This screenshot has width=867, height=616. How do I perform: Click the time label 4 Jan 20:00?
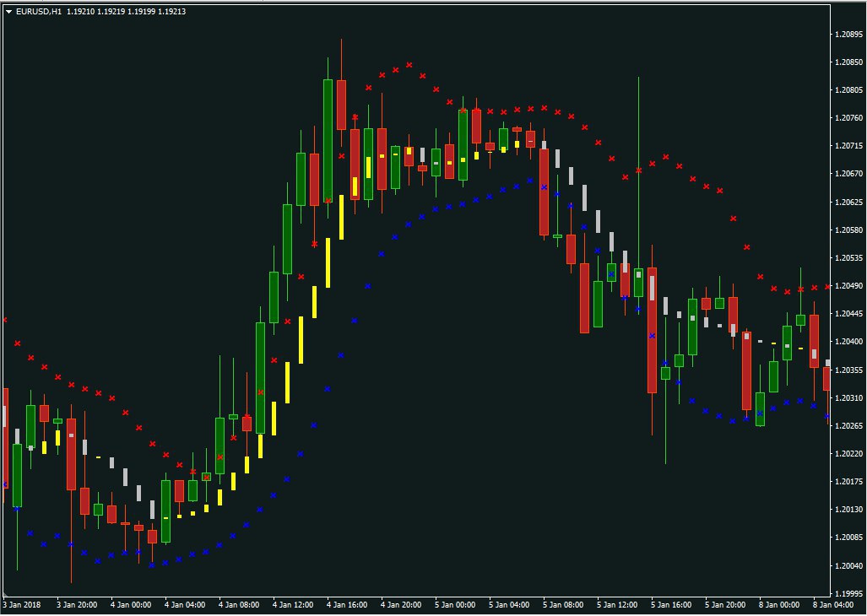tap(402, 605)
